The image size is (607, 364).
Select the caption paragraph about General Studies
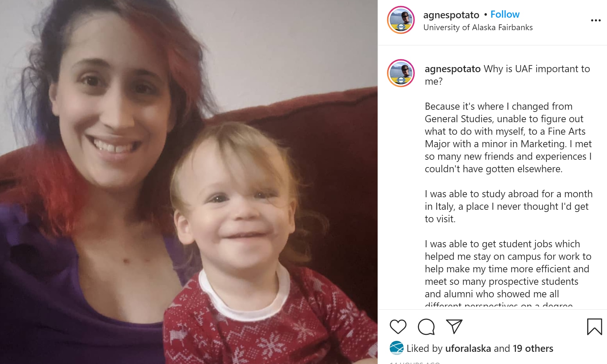[508, 137]
